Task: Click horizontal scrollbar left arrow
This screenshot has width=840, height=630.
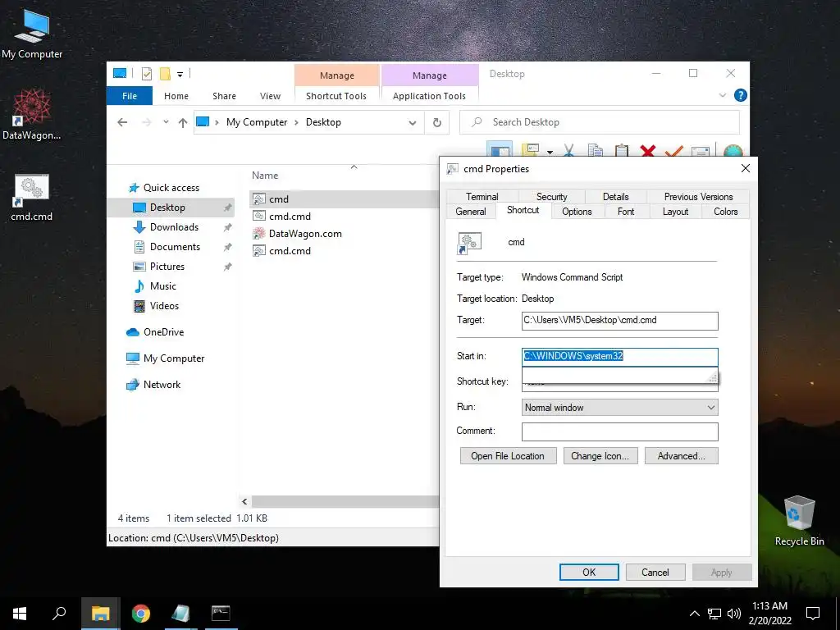Action: [244, 501]
